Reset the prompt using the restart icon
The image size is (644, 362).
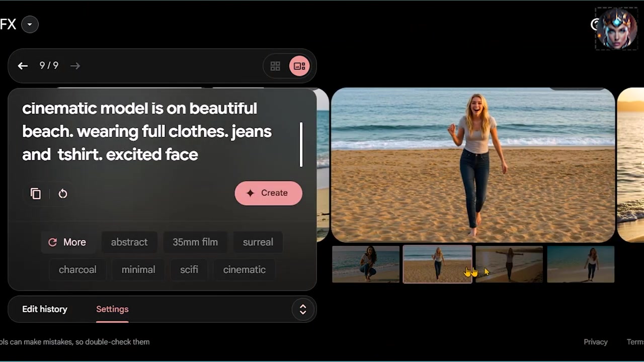(x=63, y=194)
